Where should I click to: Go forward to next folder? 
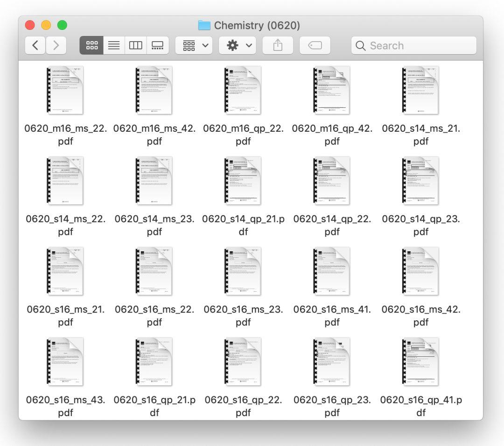[x=56, y=45]
